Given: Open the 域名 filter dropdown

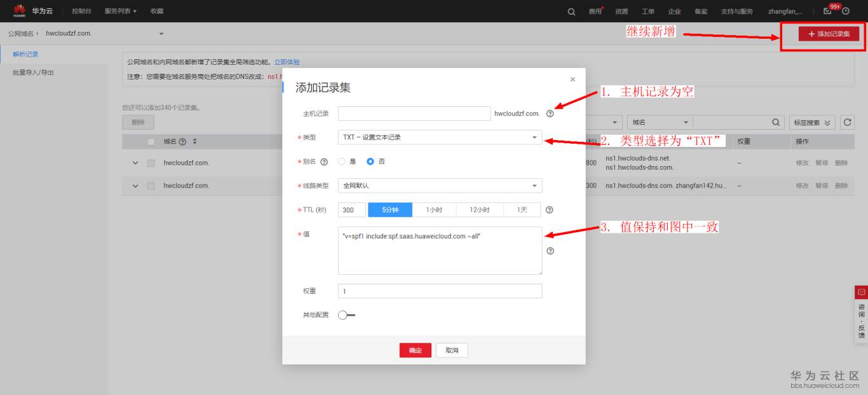Looking at the screenshot, I should click(660, 122).
